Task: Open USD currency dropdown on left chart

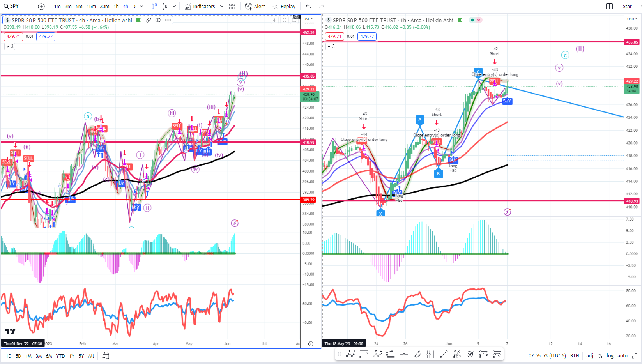Action: pyautogui.click(x=309, y=19)
